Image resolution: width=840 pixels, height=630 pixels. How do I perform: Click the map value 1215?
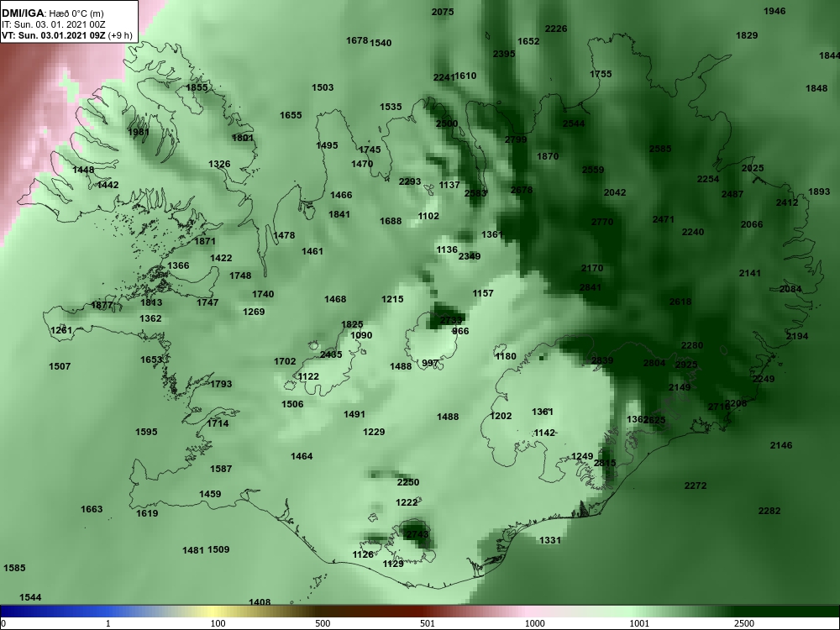click(392, 299)
